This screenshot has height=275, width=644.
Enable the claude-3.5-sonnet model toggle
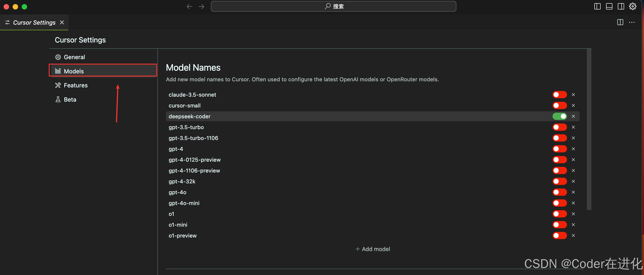pos(560,95)
